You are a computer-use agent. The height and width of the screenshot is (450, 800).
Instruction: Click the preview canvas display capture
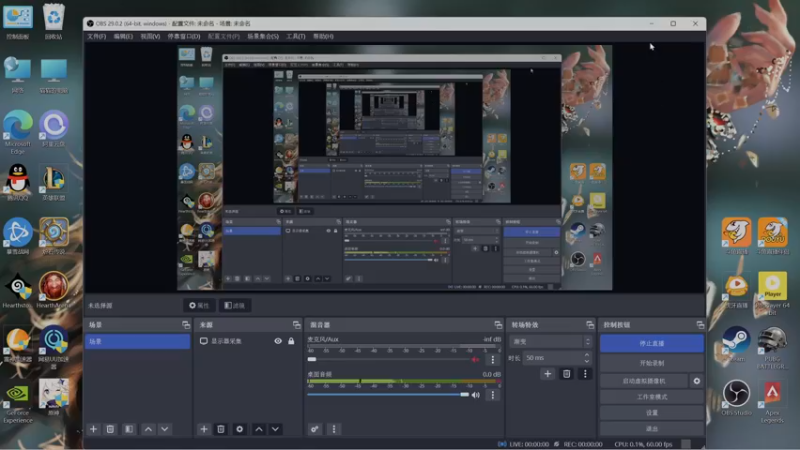[394, 168]
